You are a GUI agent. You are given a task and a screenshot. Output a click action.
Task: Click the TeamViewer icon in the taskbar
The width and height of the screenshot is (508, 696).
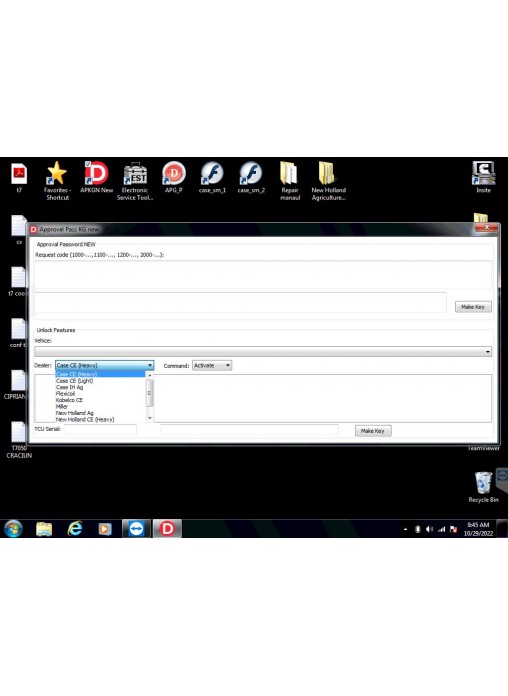[136, 529]
